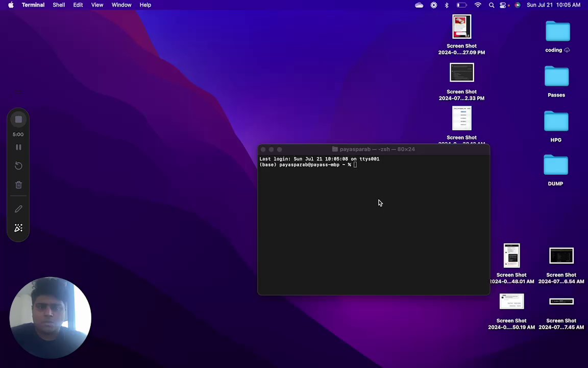Click the Siri icon
588x368 pixels.
tap(518, 5)
